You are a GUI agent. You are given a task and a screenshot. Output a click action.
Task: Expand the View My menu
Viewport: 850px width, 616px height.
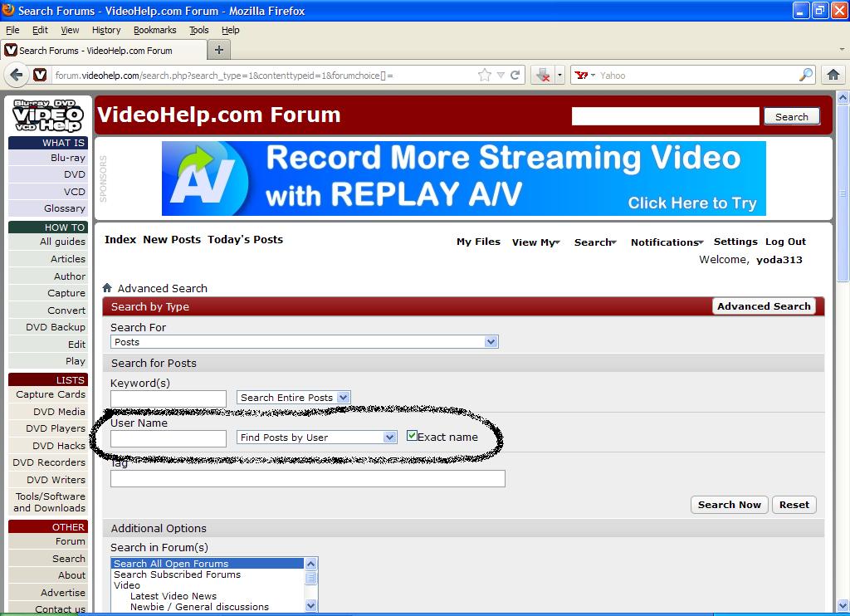tap(536, 242)
